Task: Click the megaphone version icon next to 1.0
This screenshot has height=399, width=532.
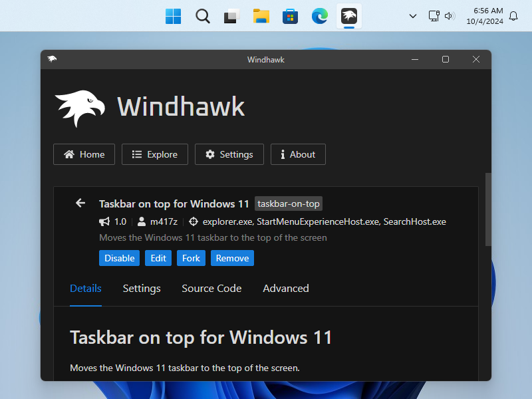Action: point(104,221)
